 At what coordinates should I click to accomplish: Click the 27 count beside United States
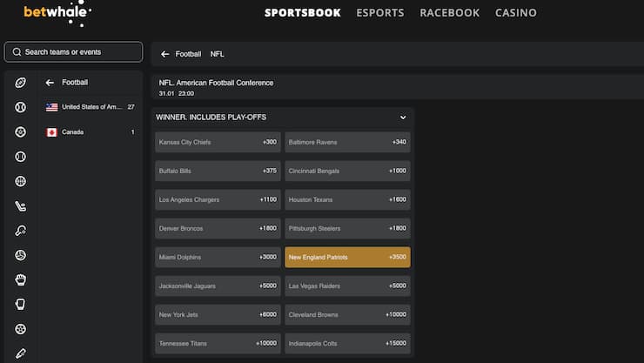tap(131, 107)
